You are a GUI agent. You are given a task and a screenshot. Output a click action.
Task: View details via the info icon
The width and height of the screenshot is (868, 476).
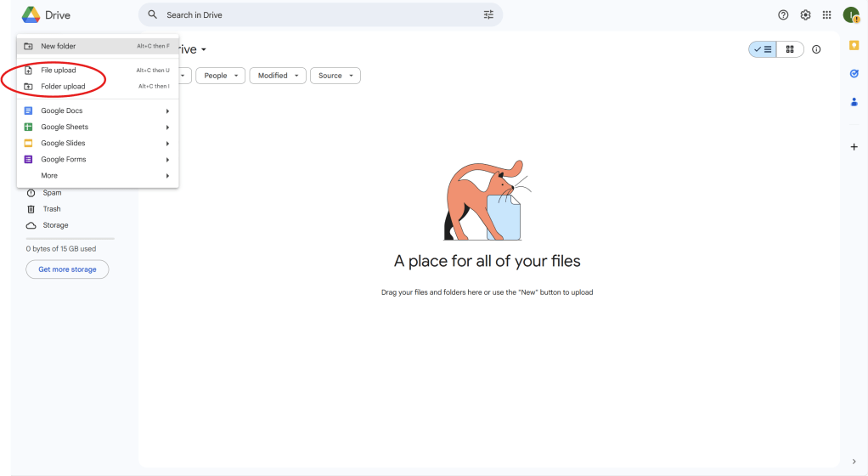point(816,49)
